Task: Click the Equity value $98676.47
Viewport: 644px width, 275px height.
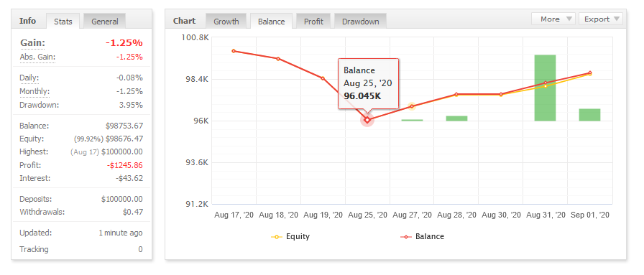Action: pyautogui.click(x=124, y=139)
